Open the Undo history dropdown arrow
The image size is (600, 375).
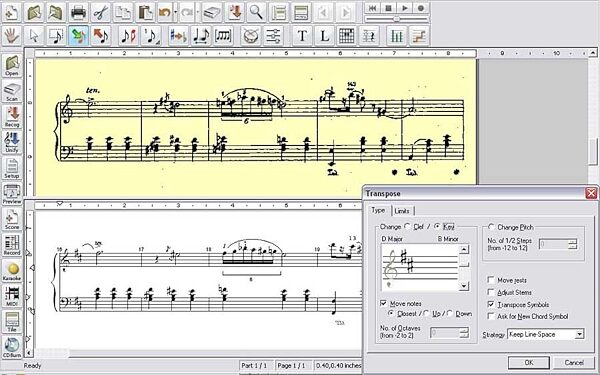pyautogui.click(x=176, y=12)
